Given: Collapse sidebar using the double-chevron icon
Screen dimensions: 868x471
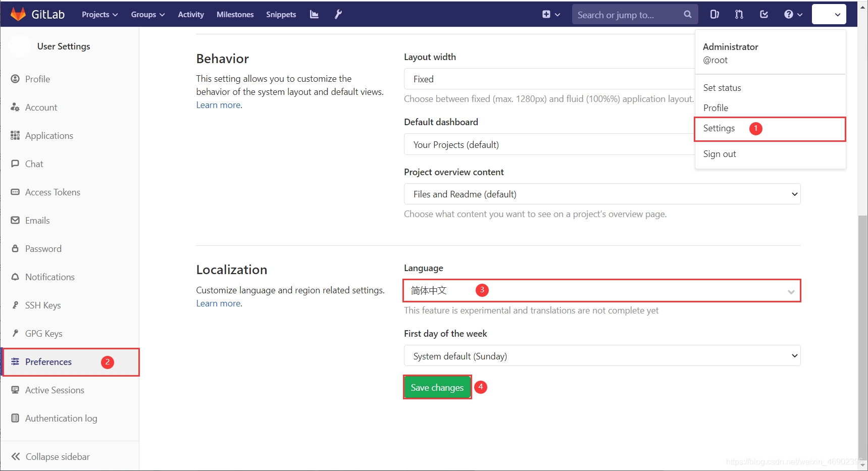Looking at the screenshot, I should point(16,456).
